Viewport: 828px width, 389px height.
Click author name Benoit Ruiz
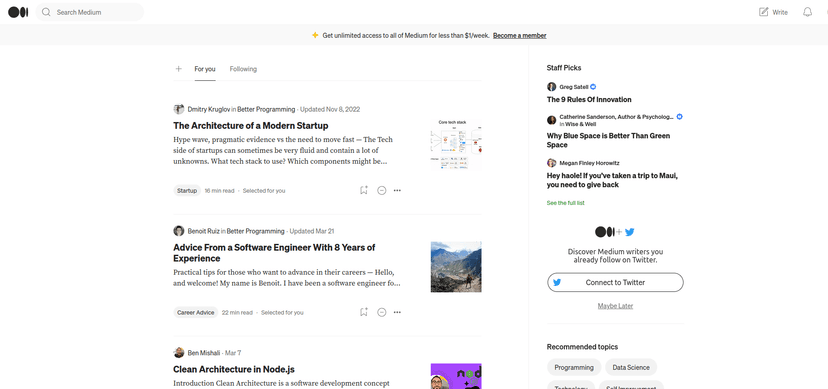203,231
